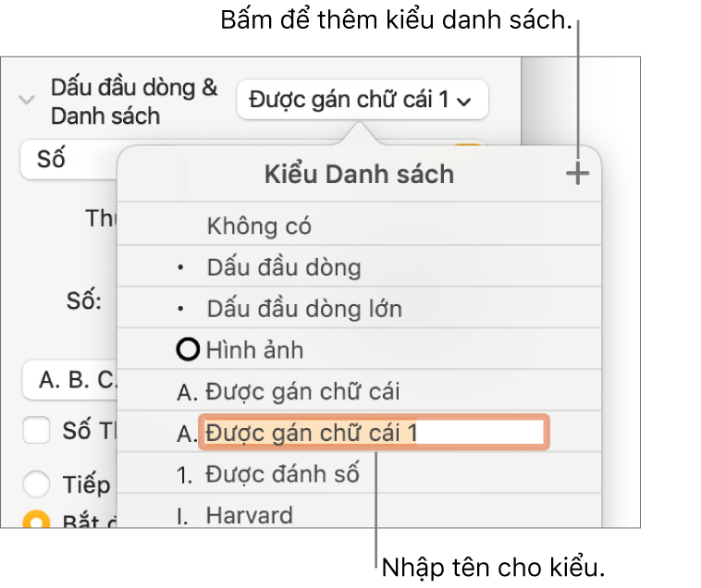Open the A. B. C. number format dropdown

point(70,380)
